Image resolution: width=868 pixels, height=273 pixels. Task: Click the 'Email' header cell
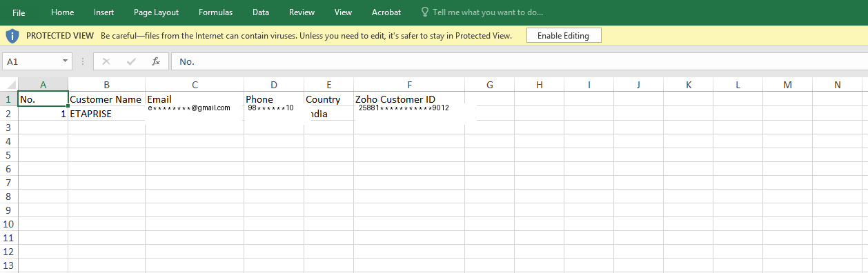pyautogui.click(x=195, y=99)
